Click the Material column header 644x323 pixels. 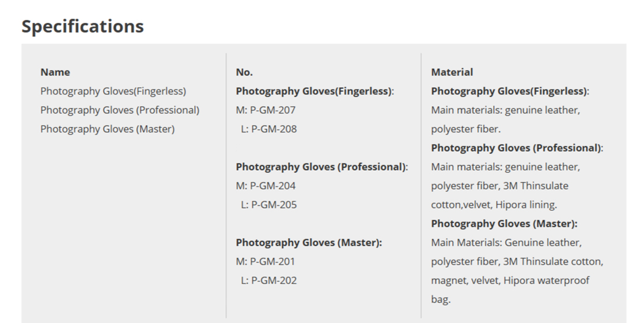pyautogui.click(x=452, y=72)
